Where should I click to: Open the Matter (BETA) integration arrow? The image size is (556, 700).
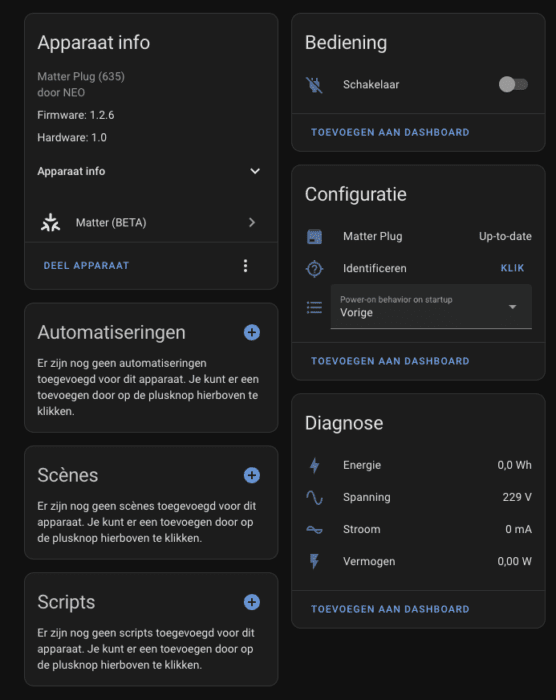[x=252, y=222]
